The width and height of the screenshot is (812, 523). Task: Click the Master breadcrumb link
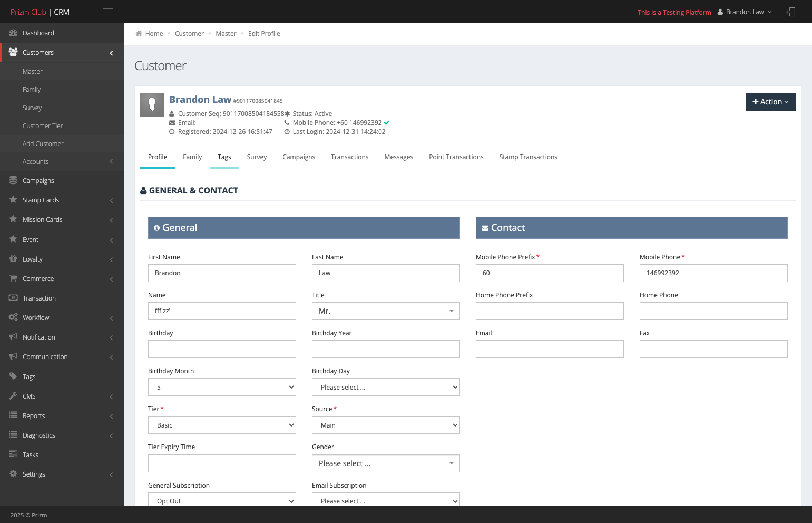226,33
